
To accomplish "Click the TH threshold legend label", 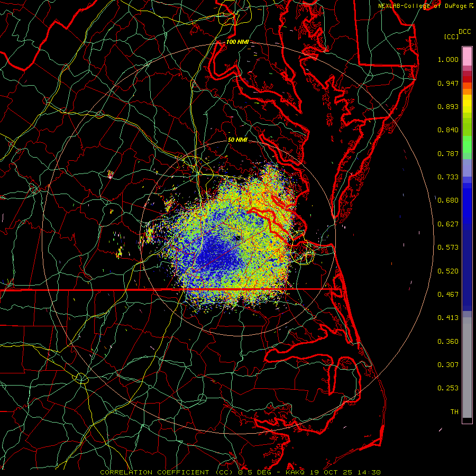I will click(454, 412).
